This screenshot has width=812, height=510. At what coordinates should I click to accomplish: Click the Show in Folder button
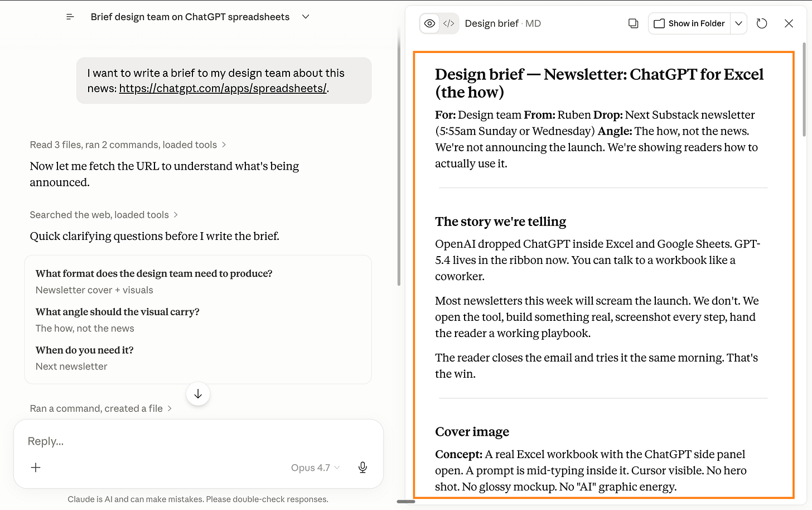tap(689, 23)
